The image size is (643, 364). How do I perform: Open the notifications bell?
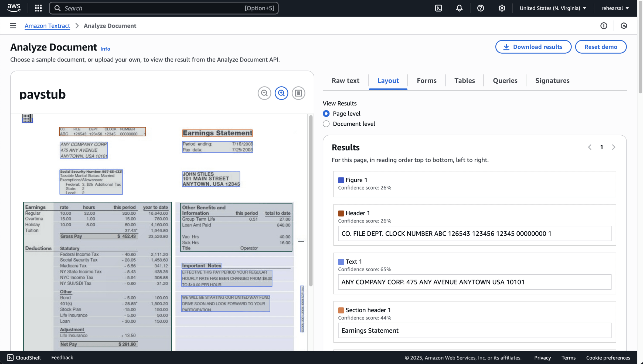[x=459, y=8]
